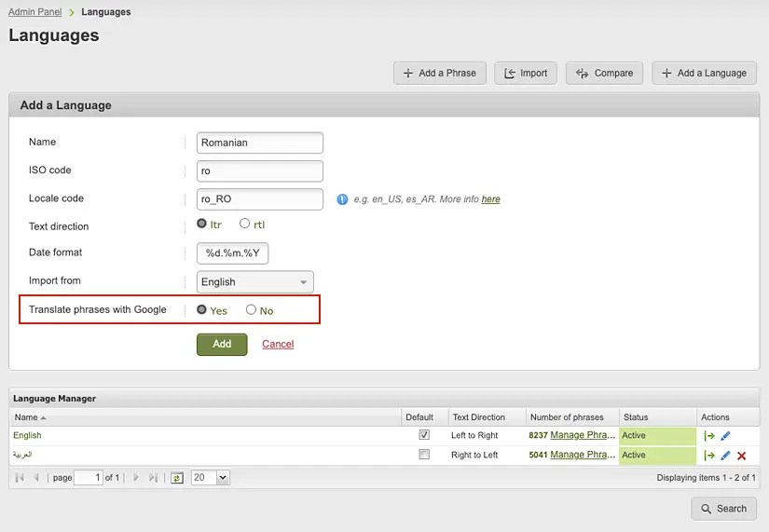Screen dimensions: 769x532
Task: Open Manage Phrases link for Arabic
Action: coord(583,455)
